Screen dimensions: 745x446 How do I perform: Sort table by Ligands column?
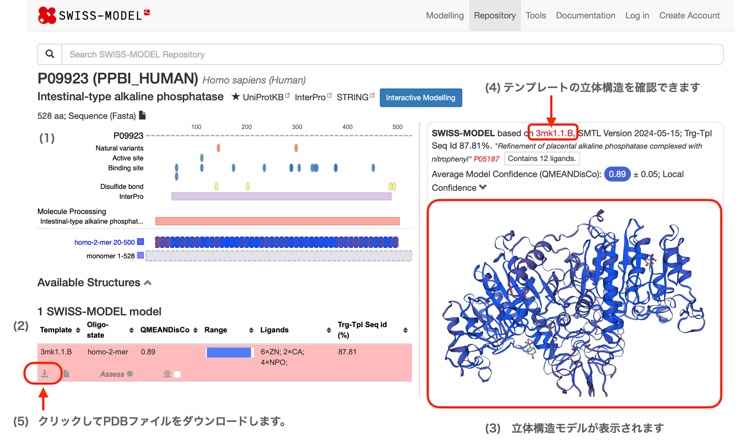pyautogui.click(x=329, y=330)
